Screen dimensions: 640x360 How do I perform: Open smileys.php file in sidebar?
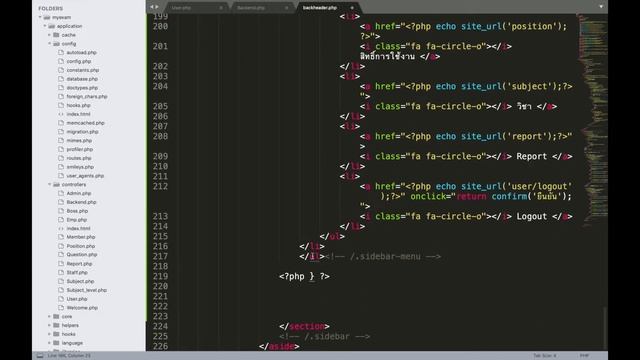pos(80,167)
